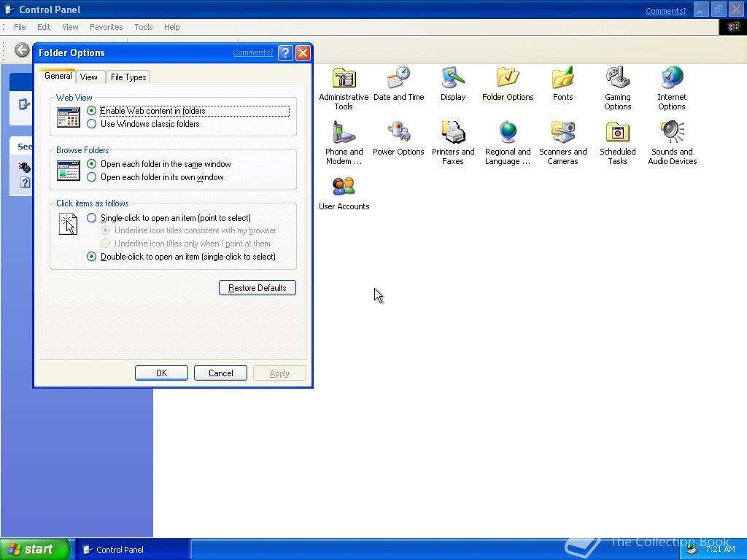Select Use Windows classic folders
Viewport: 747px width, 560px height.
144,124
